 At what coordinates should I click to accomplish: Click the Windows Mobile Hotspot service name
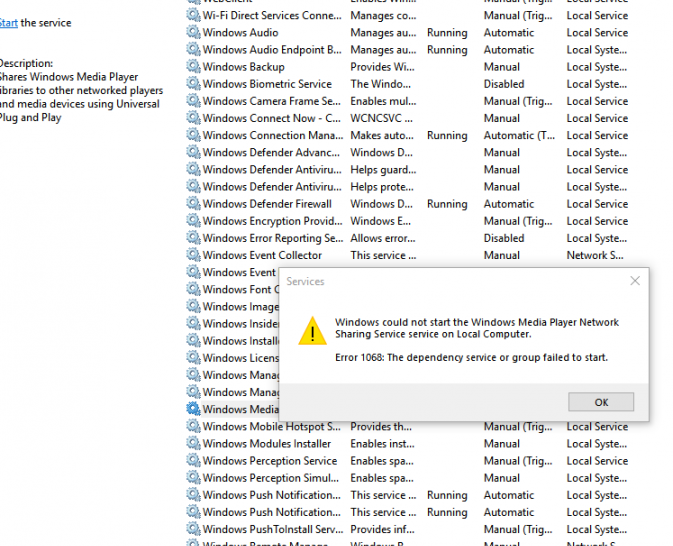coord(271,427)
